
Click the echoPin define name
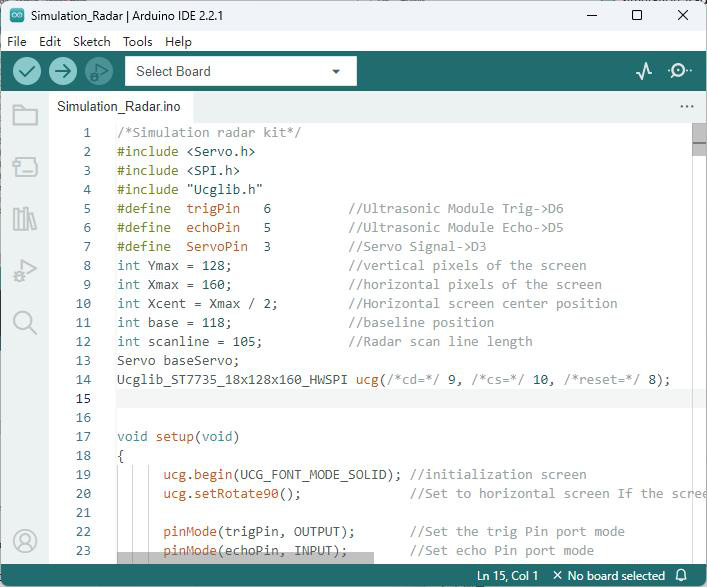[213, 228]
